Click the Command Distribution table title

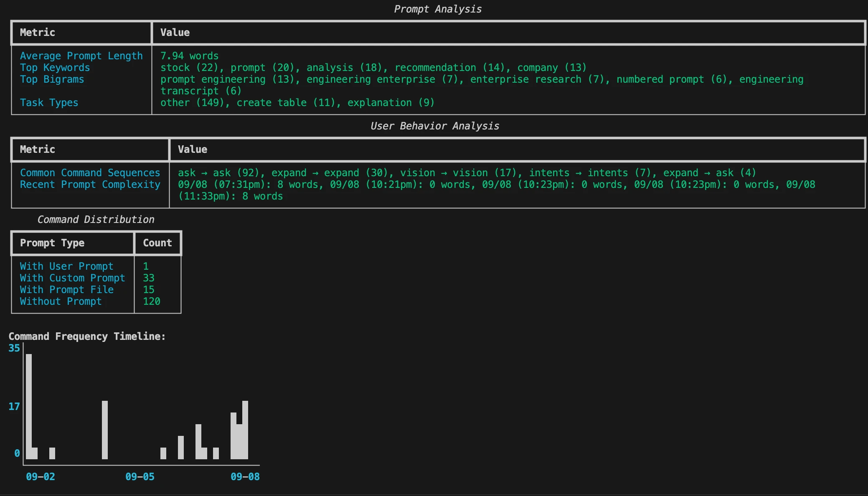pyautogui.click(x=96, y=220)
